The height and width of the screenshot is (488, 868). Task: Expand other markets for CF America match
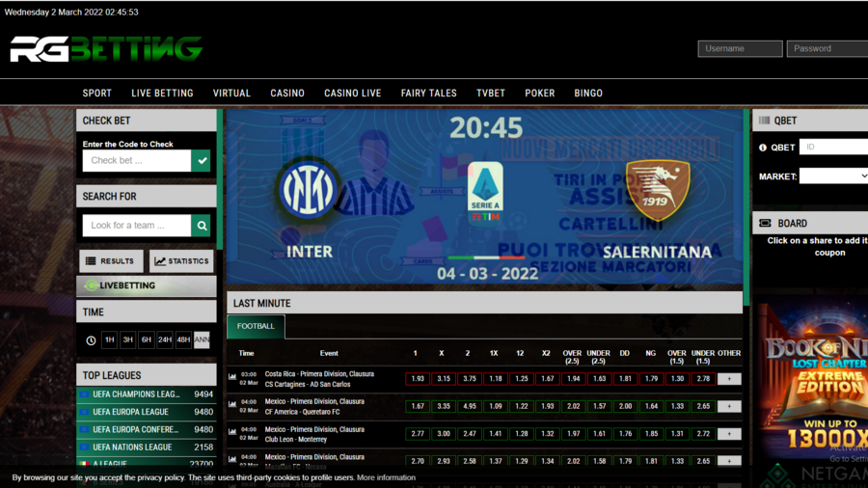pyautogui.click(x=729, y=406)
